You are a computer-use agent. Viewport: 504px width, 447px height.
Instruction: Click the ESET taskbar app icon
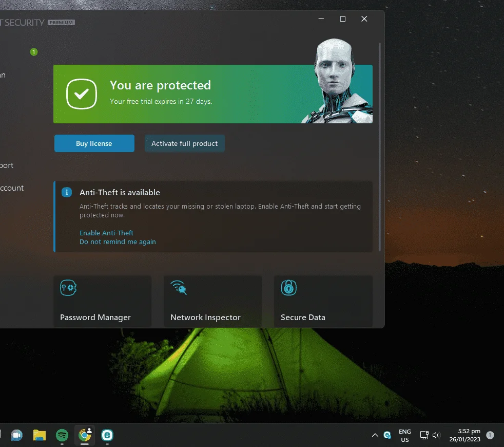(x=107, y=435)
